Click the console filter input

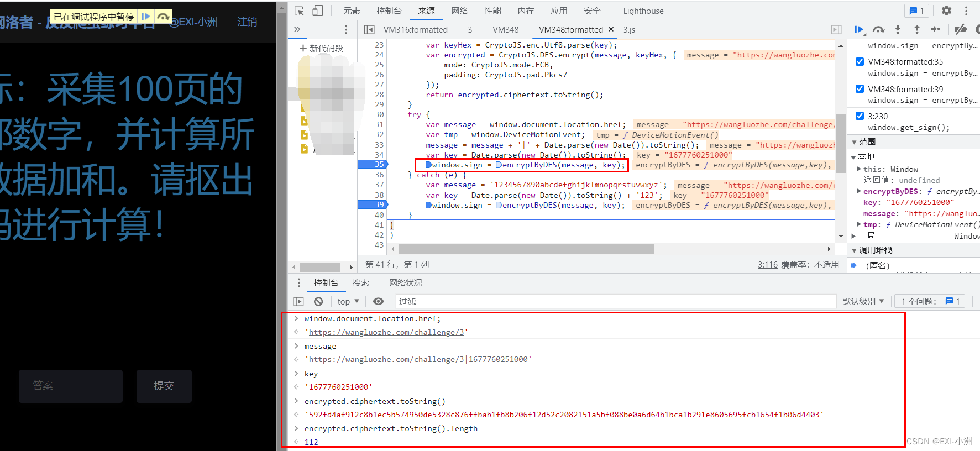coord(616,301)
